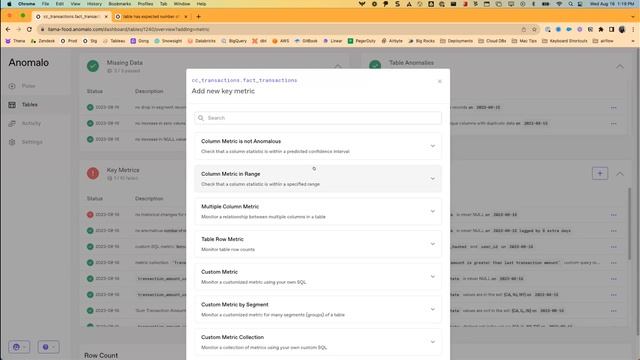
Task: Select the Column Metric in Range title
Action: (x=231, y=174)
